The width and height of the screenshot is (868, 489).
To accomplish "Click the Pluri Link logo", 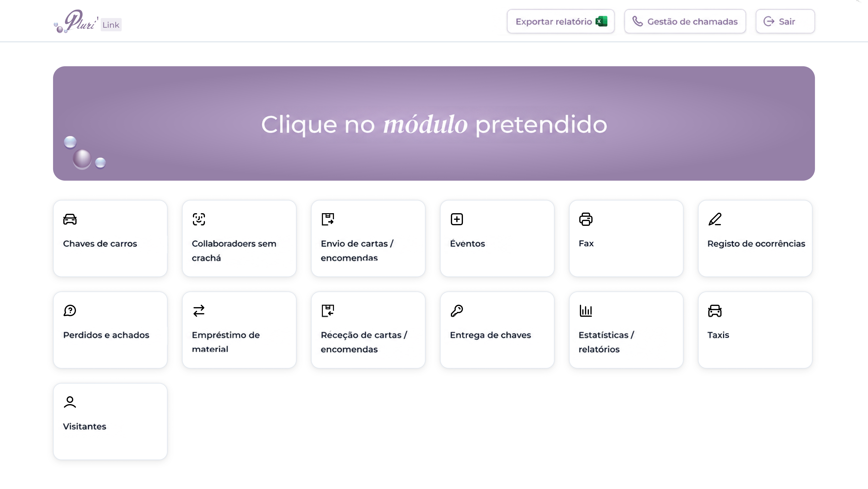I will [x=88, y=21].
